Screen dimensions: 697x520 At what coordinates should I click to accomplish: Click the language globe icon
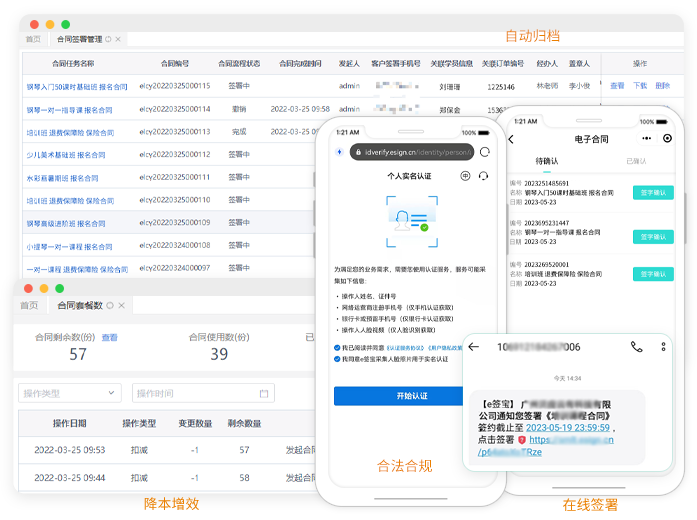[x=465, y=175]
